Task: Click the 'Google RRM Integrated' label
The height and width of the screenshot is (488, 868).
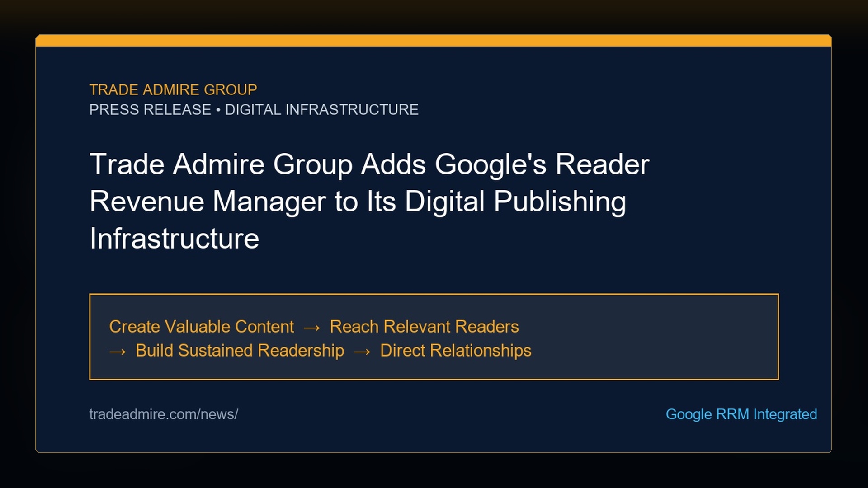Action: click(x=741, y=414)
